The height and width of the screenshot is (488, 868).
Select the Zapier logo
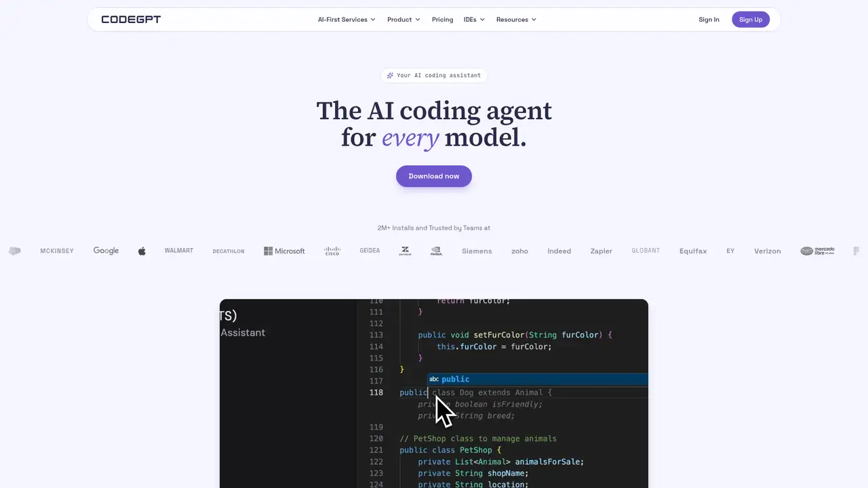click(601, 251)
